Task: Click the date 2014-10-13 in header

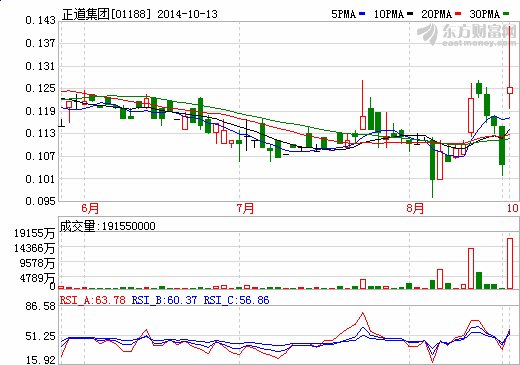Action: coord(187,14)
